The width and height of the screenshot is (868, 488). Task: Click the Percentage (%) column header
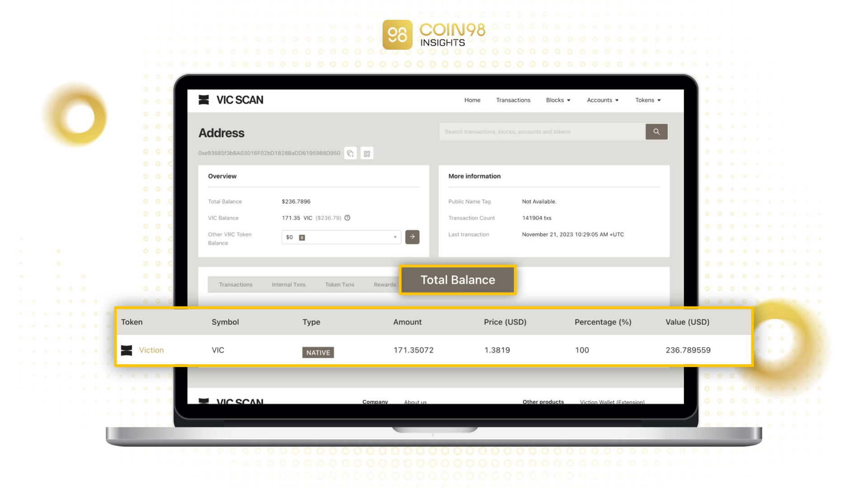[x=603, y=322]
